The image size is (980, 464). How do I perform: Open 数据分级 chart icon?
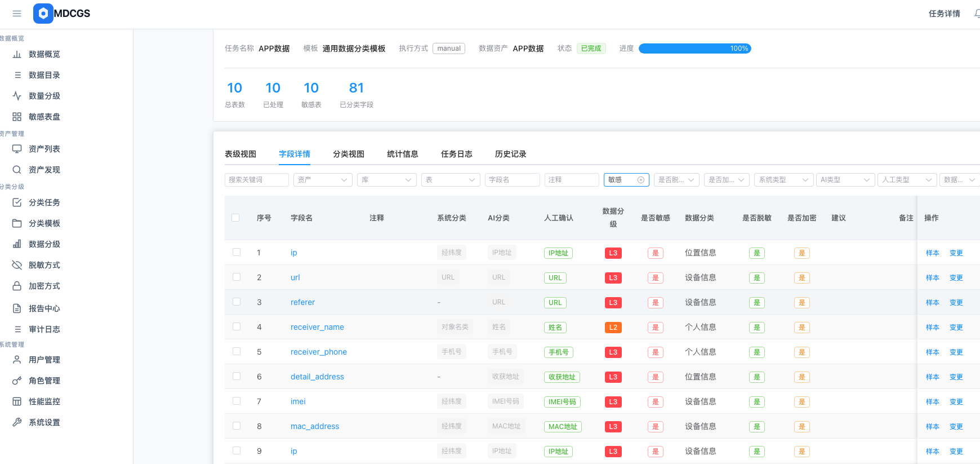[x=17, y=244]
